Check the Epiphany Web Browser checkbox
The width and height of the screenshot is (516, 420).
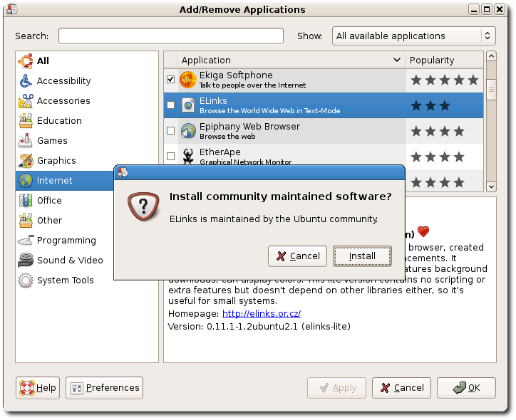pos(171,130)
